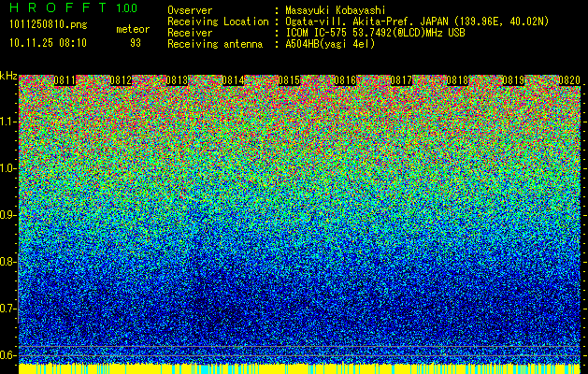Image resolution: width=588 pixels, height=374 pixels.
Task: Click the Ogata-vill. Akita-Pref. JAPAN location text
Action: click(x=417, y=22)
